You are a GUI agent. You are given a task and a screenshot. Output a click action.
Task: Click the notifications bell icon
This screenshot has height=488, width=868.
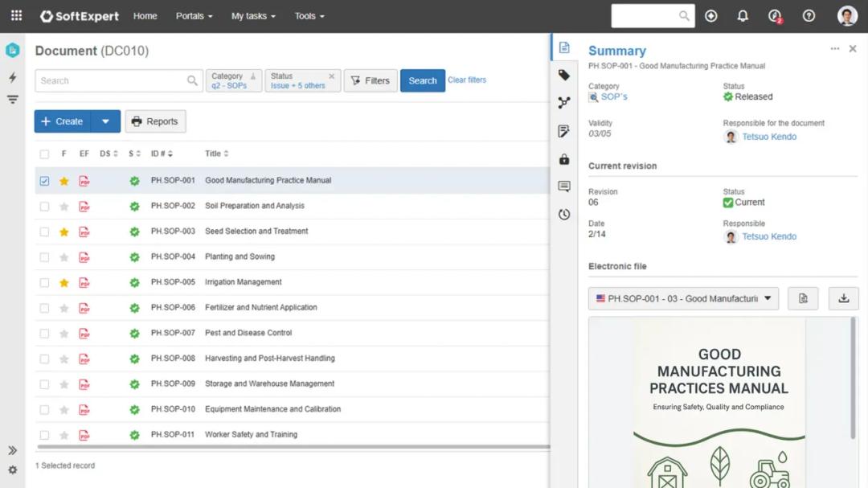pos(743,16)
